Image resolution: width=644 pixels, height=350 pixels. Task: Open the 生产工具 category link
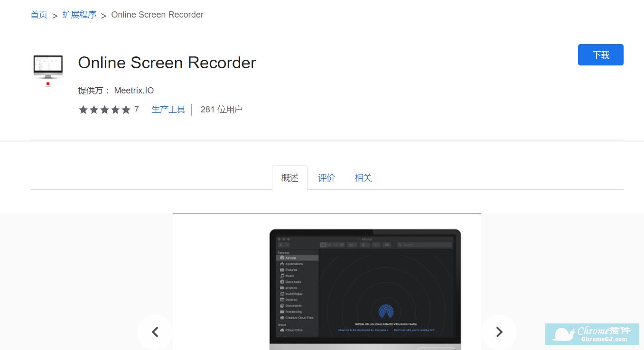click(x=168, y=110)
